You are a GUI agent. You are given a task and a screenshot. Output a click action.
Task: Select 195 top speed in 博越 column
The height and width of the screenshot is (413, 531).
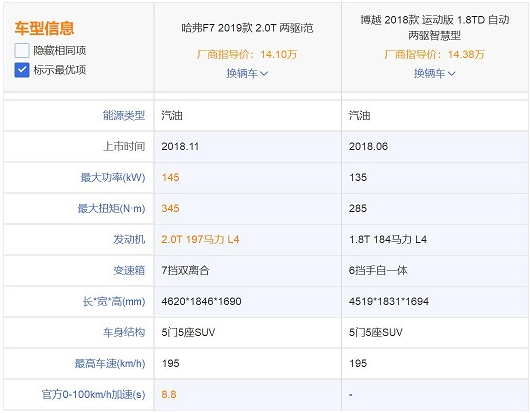[x=358, y=363]
